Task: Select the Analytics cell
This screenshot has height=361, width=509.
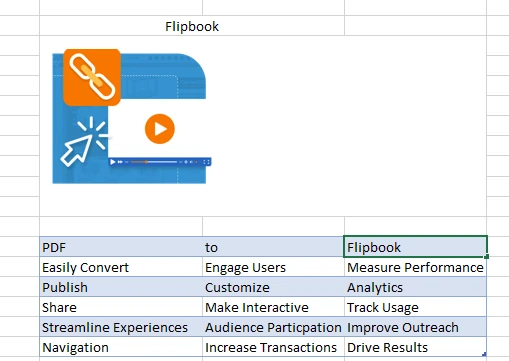Action: 415,287
